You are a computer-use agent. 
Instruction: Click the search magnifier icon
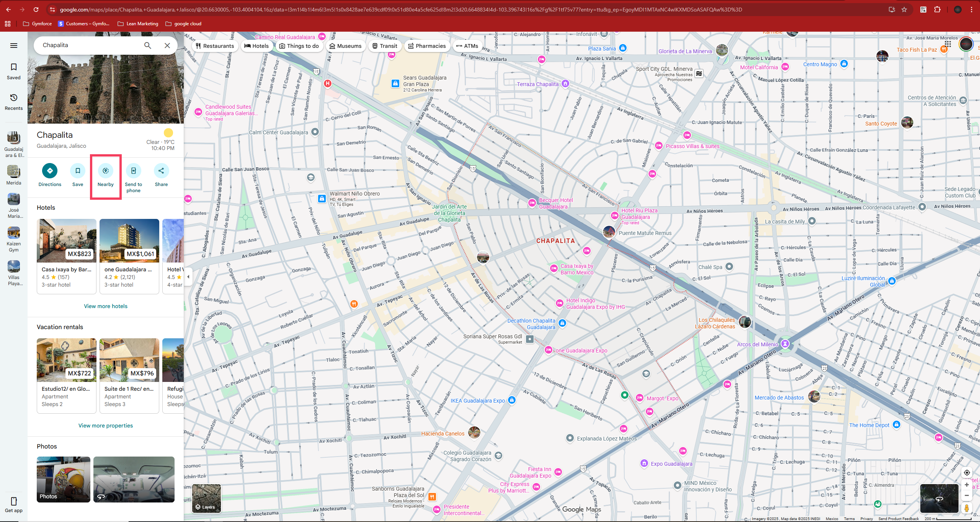coord(148,46)
